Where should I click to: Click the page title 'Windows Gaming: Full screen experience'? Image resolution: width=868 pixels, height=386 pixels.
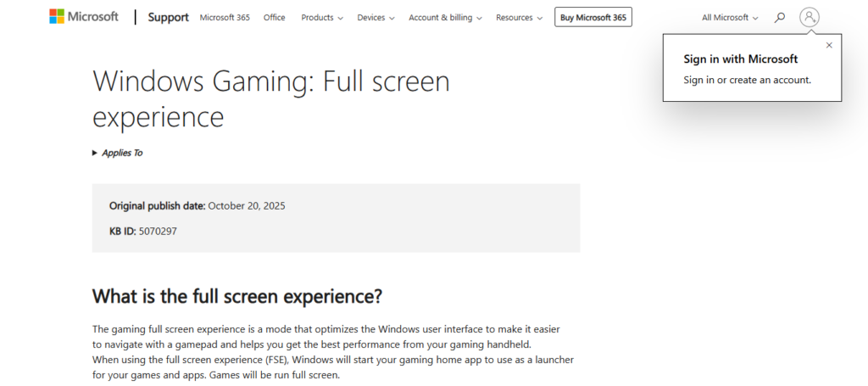coord(270,99)
